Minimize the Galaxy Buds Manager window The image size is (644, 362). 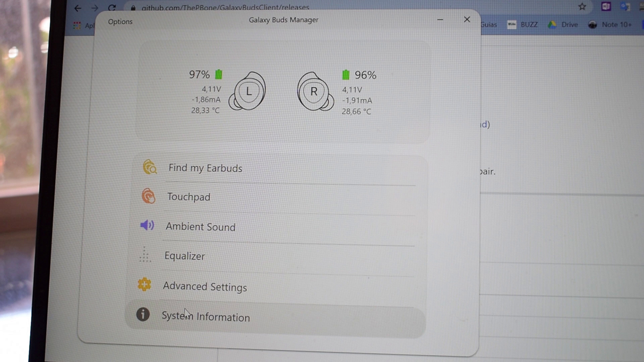440,20
